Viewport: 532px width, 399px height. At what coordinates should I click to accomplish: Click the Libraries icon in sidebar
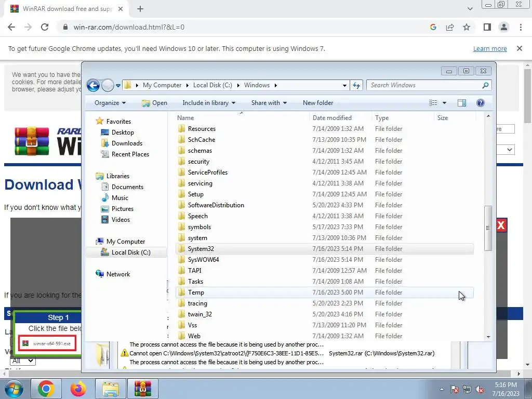point(99,176)
